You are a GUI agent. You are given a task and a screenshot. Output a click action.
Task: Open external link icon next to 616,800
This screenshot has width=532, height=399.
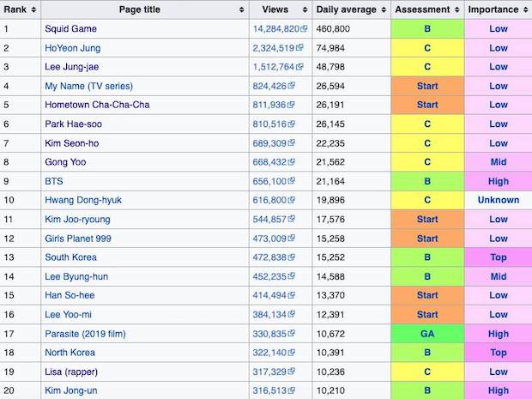pyautogui.click(x=291, y=200)
